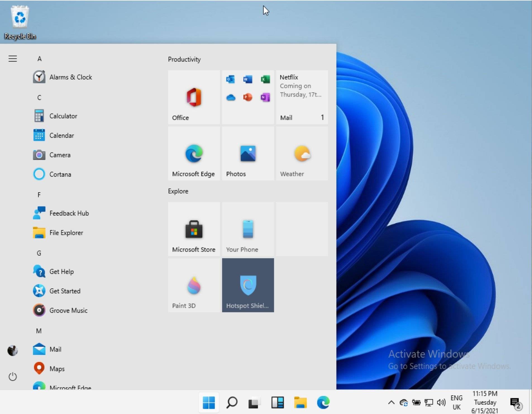Click the Search icon on the taskbar
Screen dimensions: 532x414
click(232, 403)
